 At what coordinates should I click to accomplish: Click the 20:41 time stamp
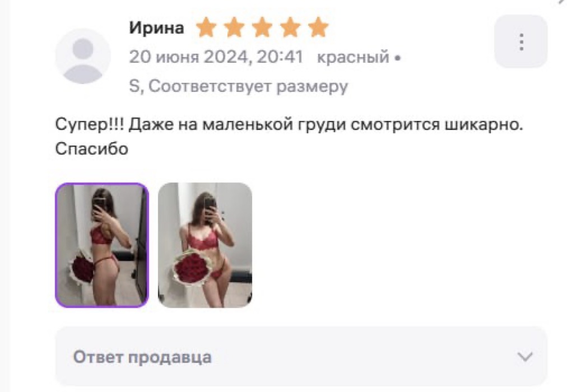click(280, 57)
